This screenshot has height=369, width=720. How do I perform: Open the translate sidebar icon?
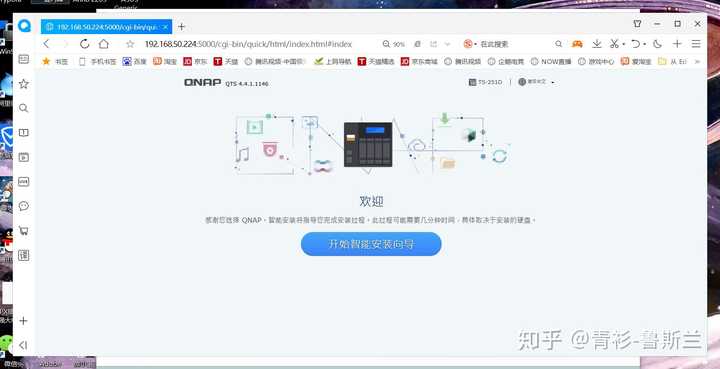23,256
